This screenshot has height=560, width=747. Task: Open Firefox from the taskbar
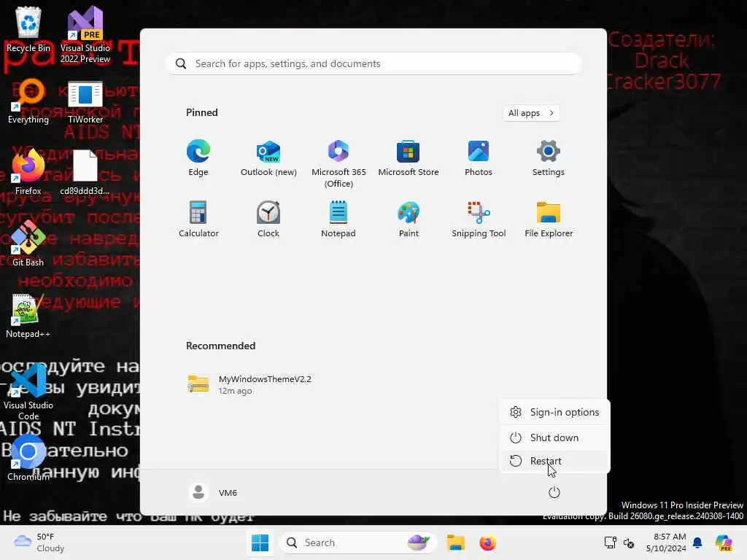coord(487,542)
